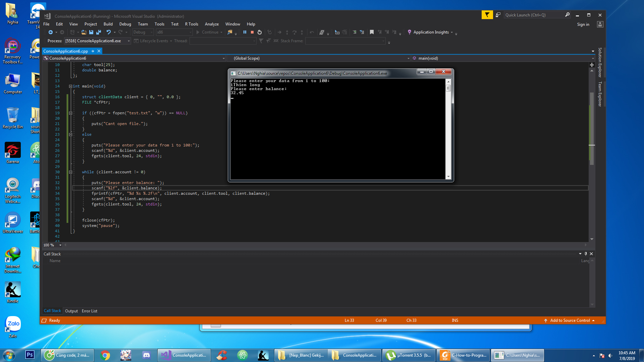The image size is (644, 362).
Task: Click the bookmark icon in toolbar
Action: point(372,32)
